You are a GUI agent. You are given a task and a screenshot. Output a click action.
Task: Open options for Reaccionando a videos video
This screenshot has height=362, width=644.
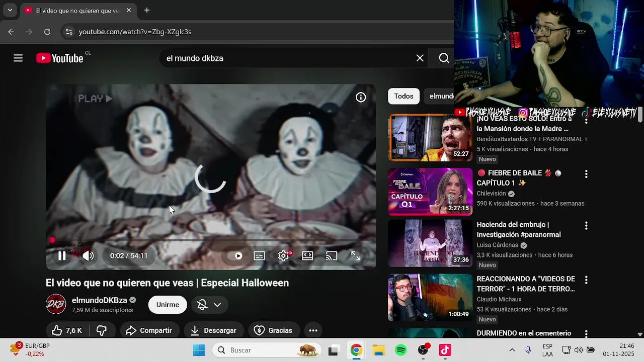click(x=586, y=280)
